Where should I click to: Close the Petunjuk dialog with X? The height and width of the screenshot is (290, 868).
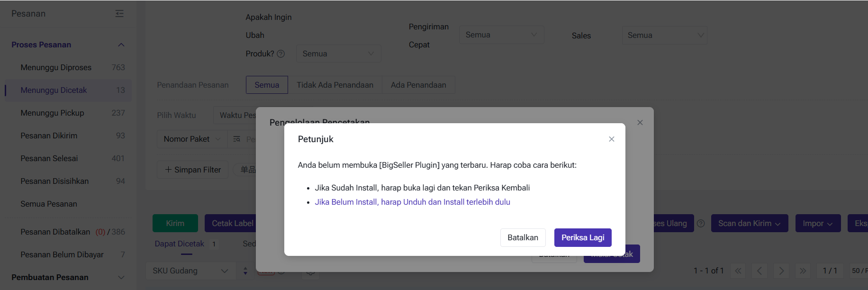tap(611, 139)
